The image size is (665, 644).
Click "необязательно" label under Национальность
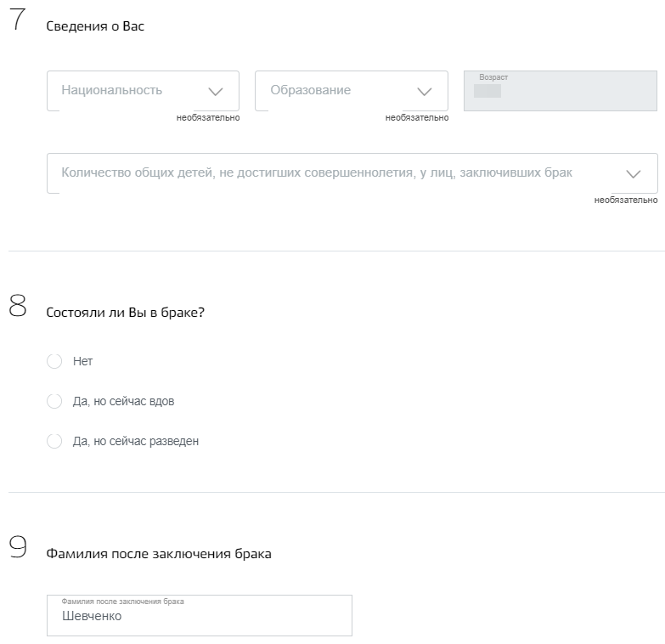208,118
